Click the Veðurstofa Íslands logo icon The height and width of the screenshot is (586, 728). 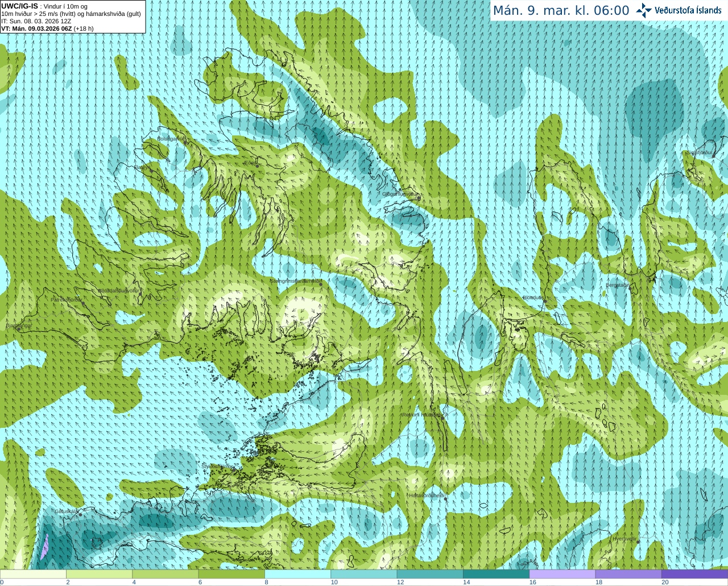click(x=643, y=10)
